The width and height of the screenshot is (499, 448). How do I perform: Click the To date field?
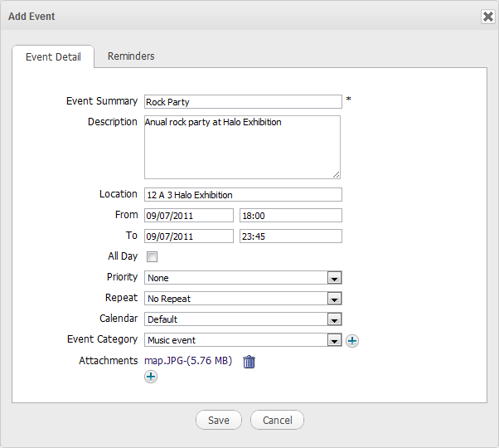point(189,236)
